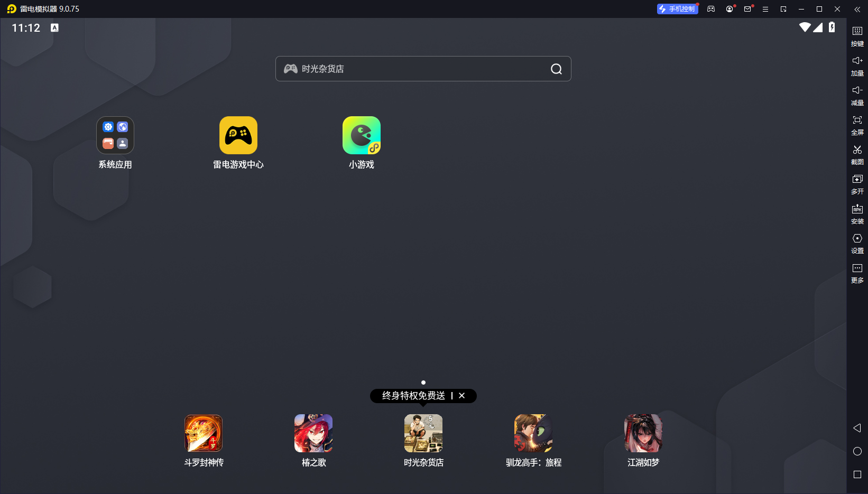
Task: Click the 雷电模拟器 9.0.75 title text
Action: coord(50,9)
